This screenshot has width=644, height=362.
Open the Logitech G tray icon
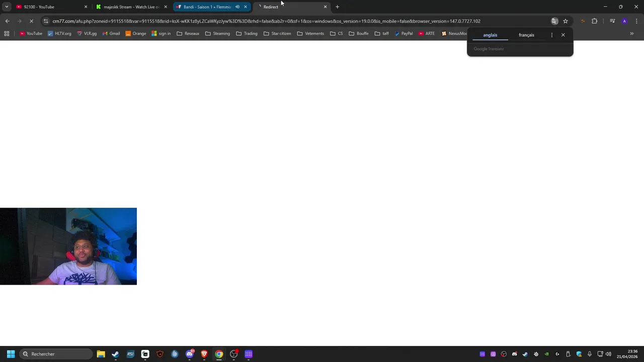(x=557, y=354)
